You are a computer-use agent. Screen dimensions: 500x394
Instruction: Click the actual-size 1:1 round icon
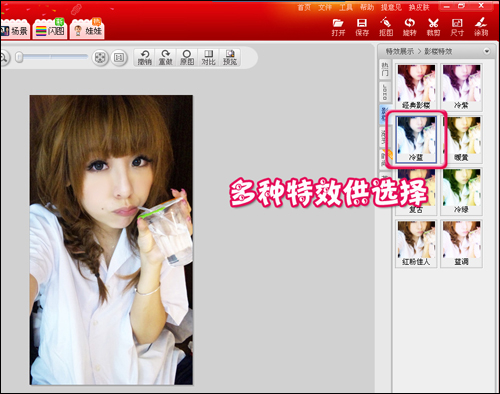click(x=119, y=58)
